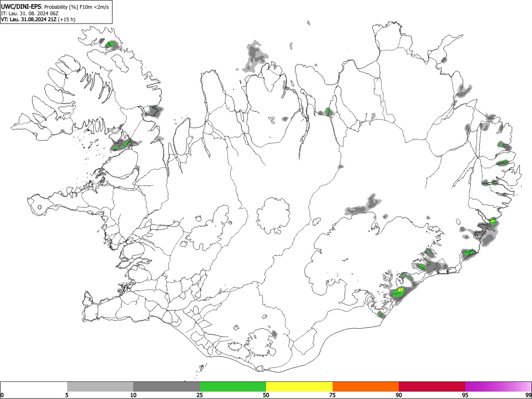The width and height of the screenshot is (532, 399).
Task: Click the legend tick label '10'
Action: coord(133,395)
